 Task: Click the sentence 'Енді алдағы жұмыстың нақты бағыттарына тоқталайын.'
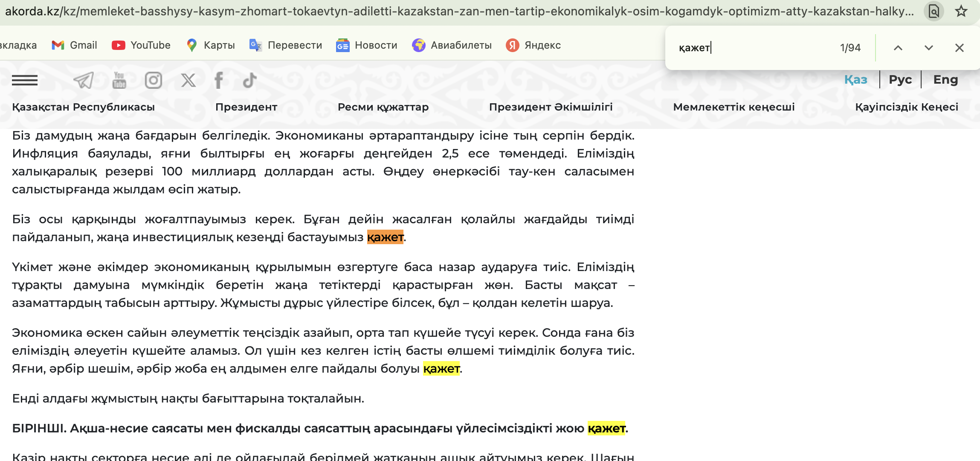(188, 399)
